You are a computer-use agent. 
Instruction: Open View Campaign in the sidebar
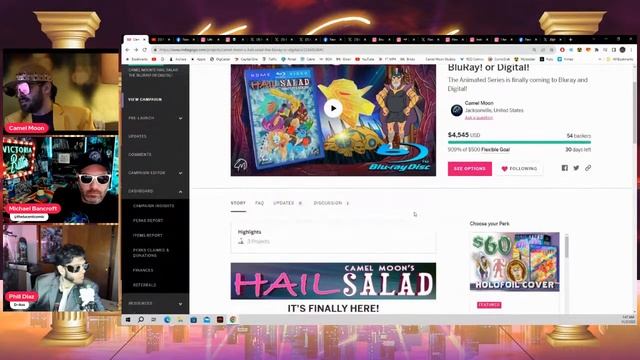pyautogui.click(x=145, y=99)
